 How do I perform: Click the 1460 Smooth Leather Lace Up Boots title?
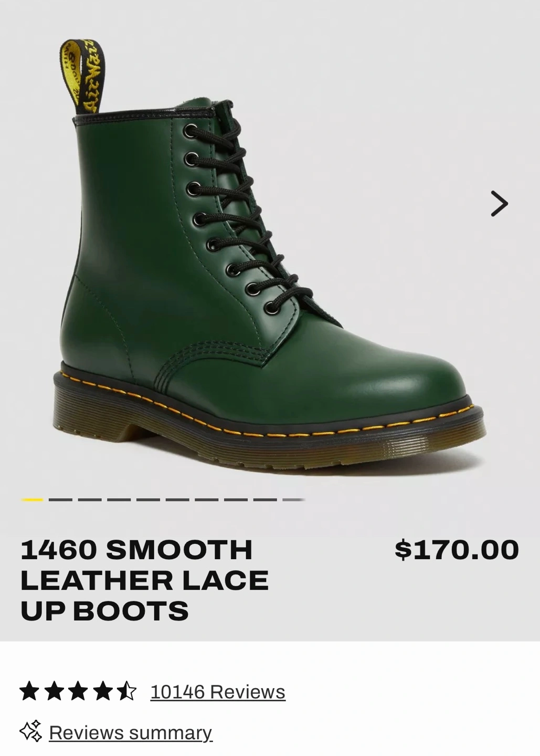pos(144,580)
